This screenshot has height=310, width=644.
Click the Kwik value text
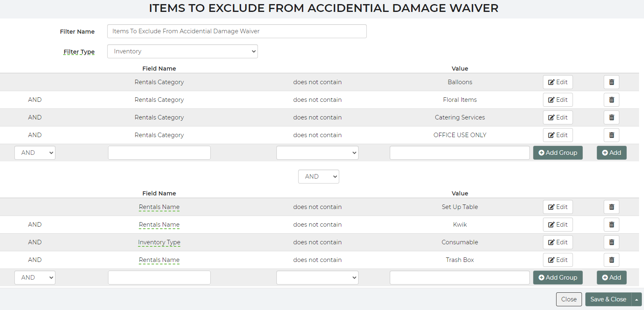click(x=460, y=225)
